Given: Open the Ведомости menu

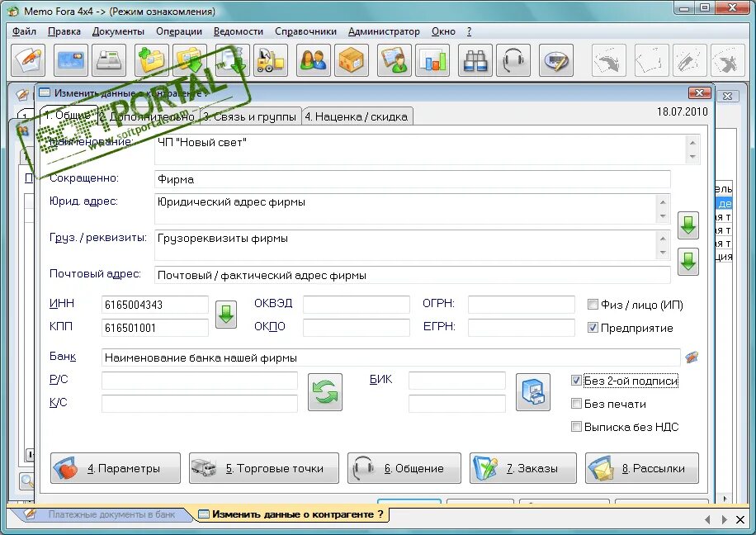Looking at the screenshot, I should click(x=239, y=31).
